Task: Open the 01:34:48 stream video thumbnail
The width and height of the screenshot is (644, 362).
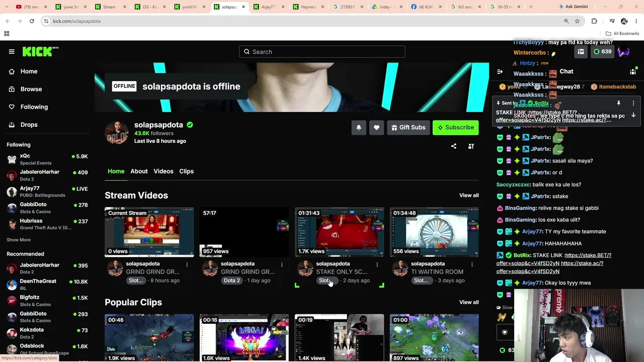Action: point(434,232)
